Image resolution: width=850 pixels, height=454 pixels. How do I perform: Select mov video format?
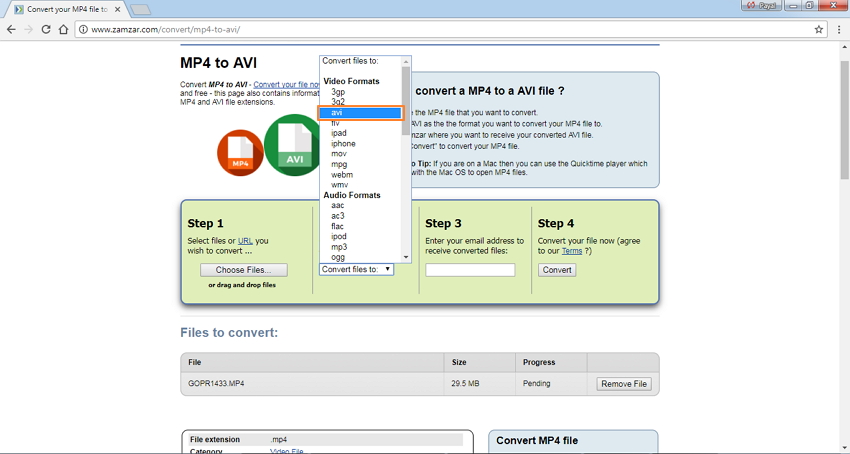[339, 154]
